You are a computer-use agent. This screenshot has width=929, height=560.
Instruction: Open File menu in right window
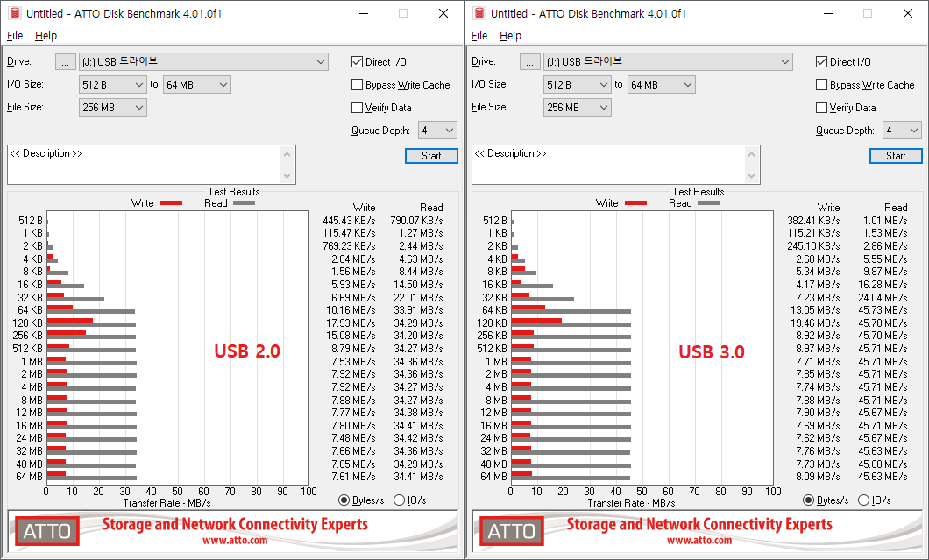point(479,36)
